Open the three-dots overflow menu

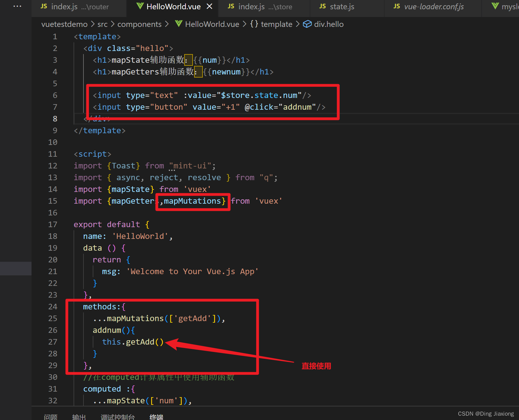coord(17,6)
